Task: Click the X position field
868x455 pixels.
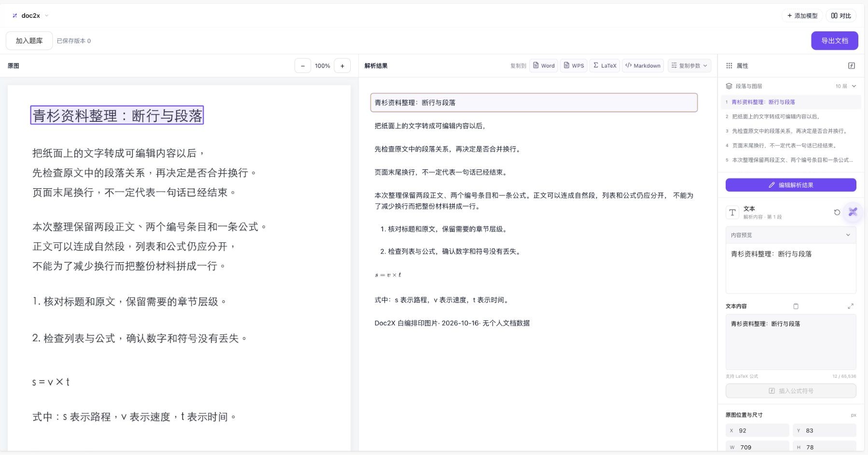Action: click(x=758, y=430)
